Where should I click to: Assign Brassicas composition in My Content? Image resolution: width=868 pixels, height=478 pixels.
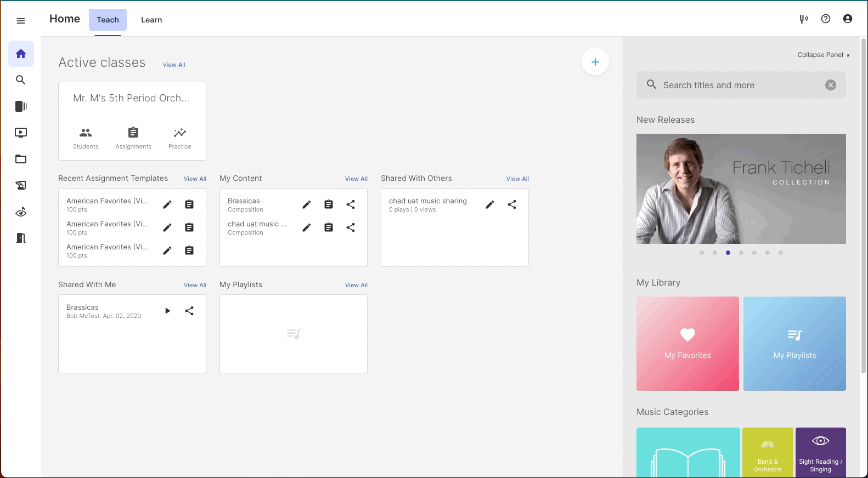(x=329, y=204)
